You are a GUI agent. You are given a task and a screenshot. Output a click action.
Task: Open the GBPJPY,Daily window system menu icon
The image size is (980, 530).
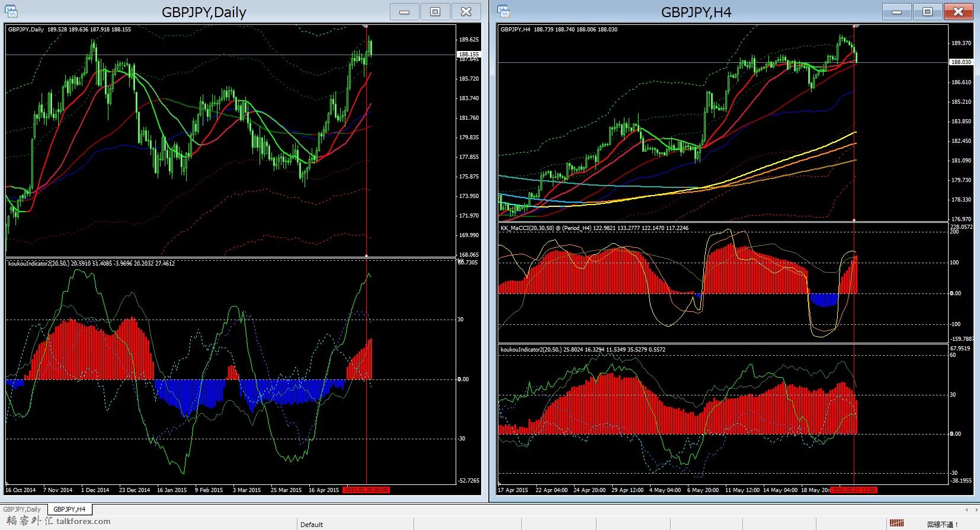click(x=11, y=11)
